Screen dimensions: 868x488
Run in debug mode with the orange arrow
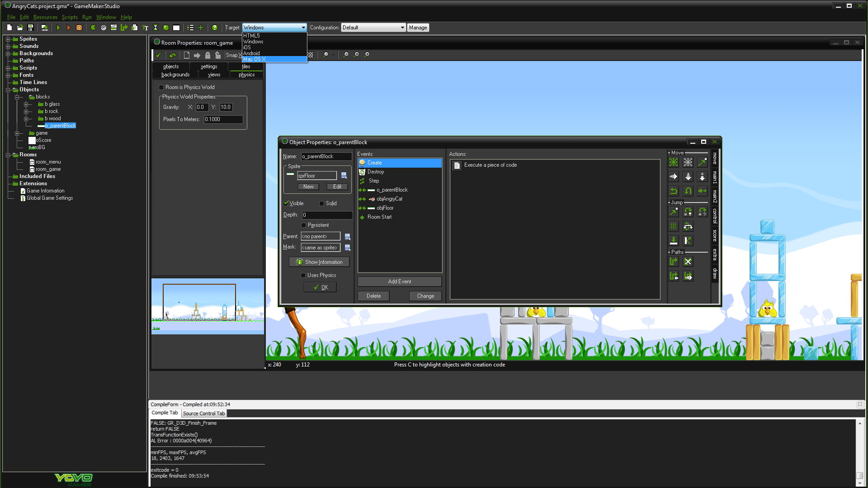tap(68, 28)
